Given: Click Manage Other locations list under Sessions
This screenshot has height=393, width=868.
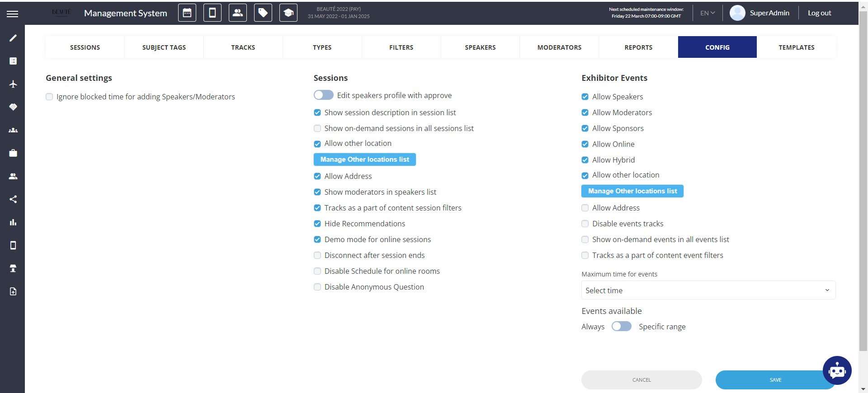Looking at the screenshot, I should coord(365,159).
